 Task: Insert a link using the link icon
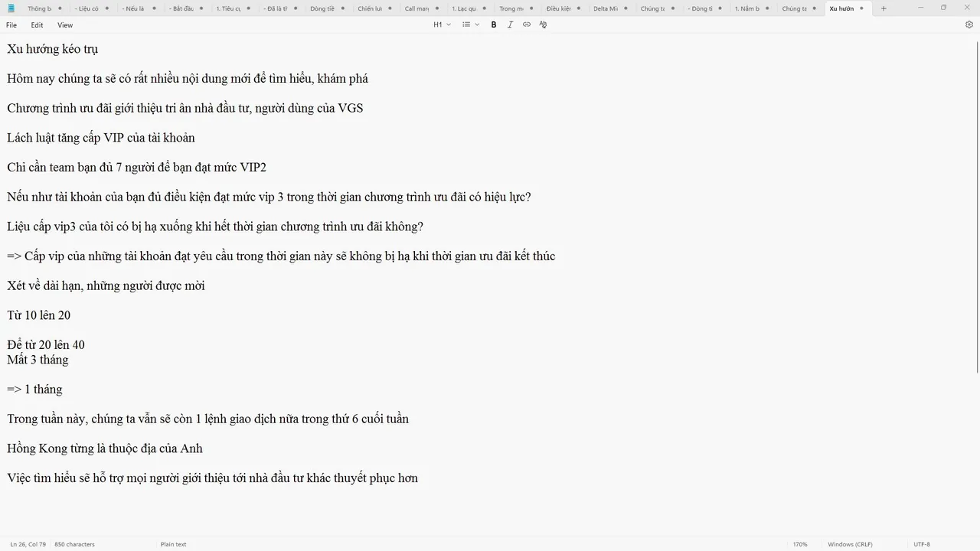[527, 24]
